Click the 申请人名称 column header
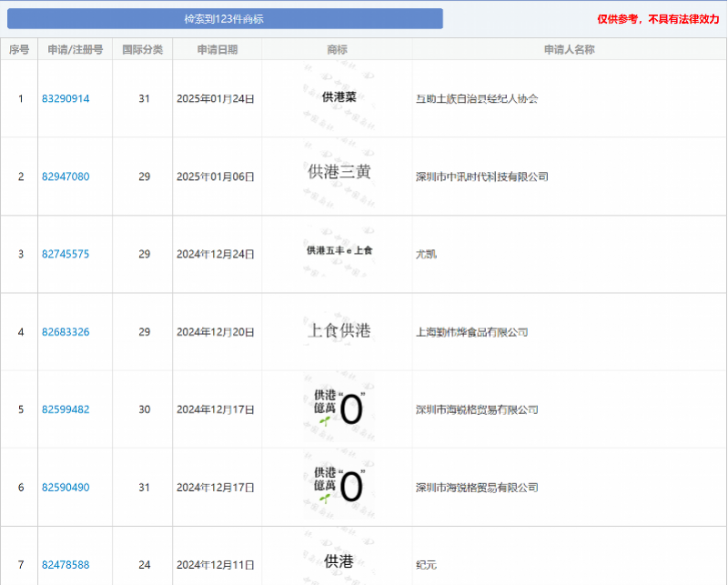Screen dimensions: 728x585 570,49
